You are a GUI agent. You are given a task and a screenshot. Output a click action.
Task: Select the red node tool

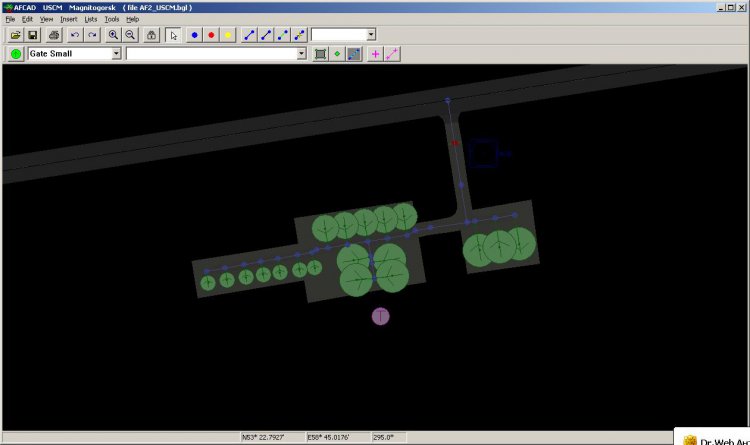211,35
